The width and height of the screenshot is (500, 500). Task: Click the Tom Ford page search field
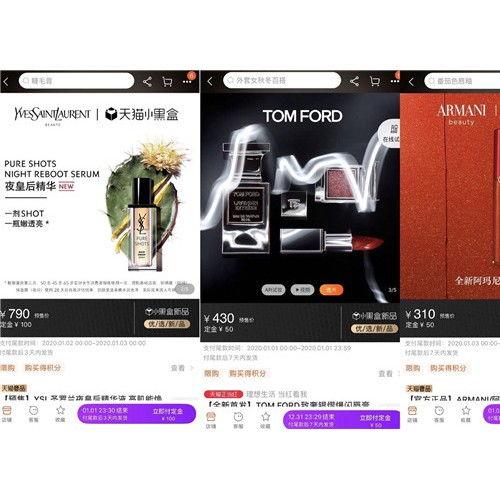point(282,80)
